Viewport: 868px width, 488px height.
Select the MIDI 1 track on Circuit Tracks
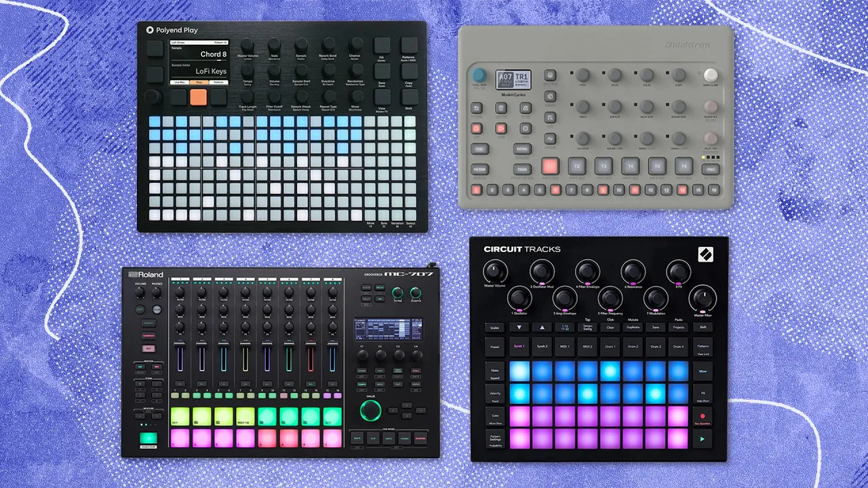click(x=565, y=346)
